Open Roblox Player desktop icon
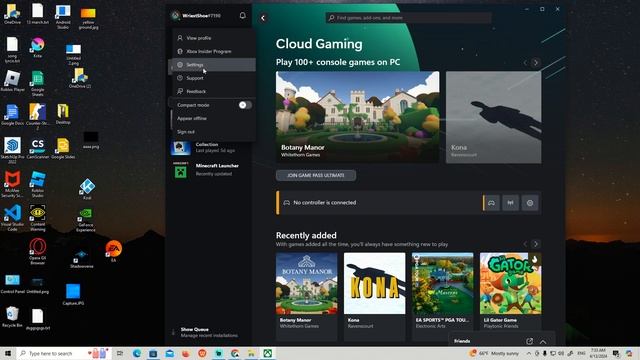The width and height of the screenshot is (640, 360). [12, 81]
